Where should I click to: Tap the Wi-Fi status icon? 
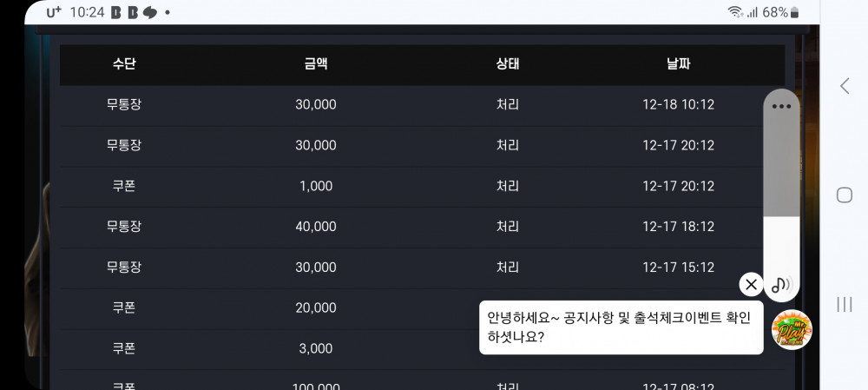(735, 12)
